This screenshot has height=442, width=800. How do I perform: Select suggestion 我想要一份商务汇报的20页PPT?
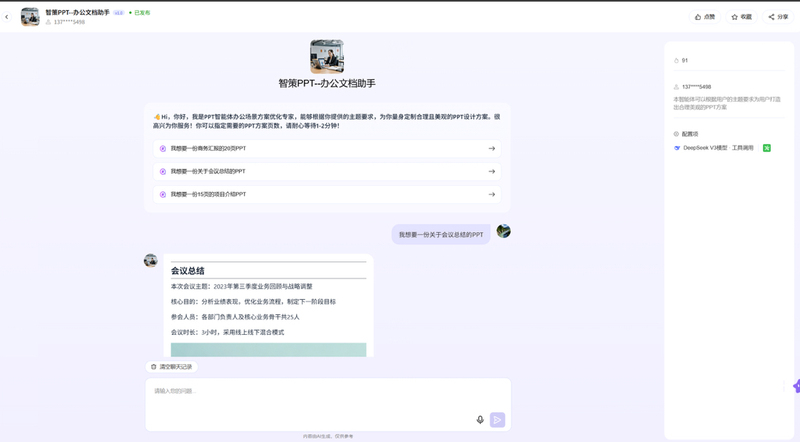click(x=327, y=149)
